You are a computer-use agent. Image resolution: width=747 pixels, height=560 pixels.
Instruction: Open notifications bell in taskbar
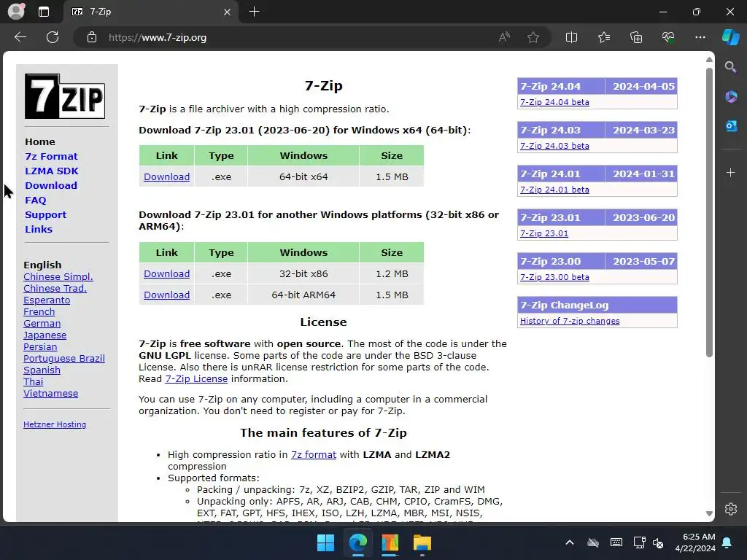click(x=727, y=542)
